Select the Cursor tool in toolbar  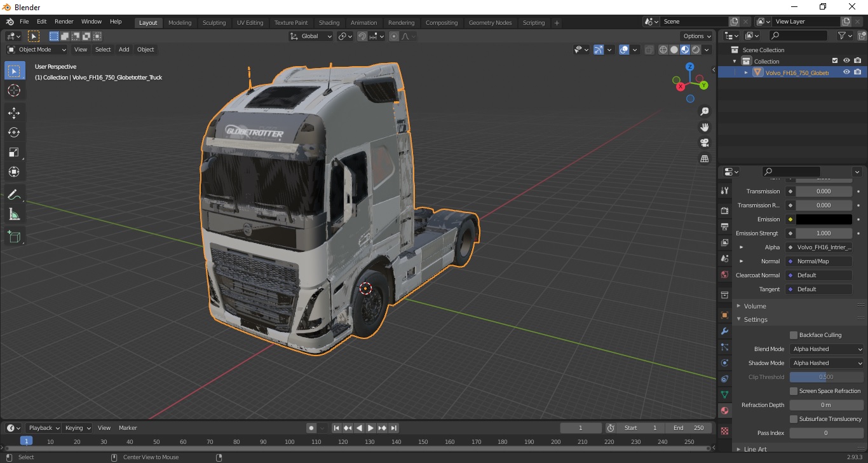coord(14,90)
